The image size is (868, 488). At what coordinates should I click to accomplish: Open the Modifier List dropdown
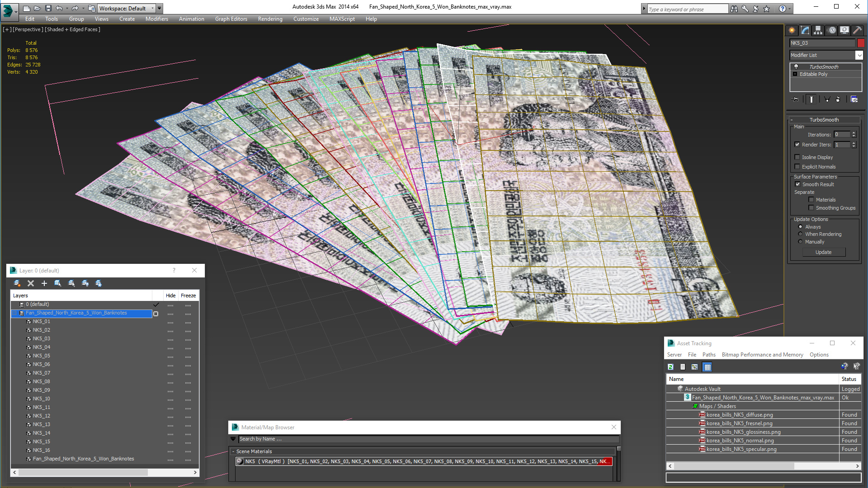(x=859, y=55)
